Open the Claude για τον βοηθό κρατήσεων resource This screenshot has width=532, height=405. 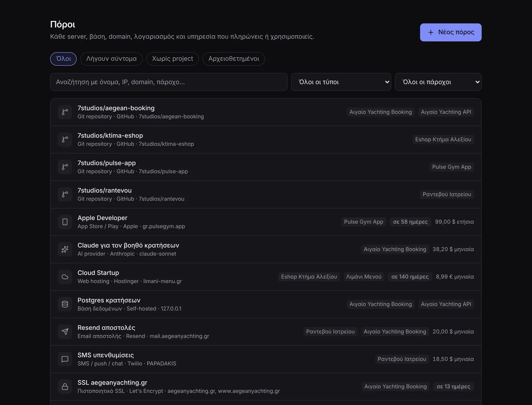coord(128,245)
